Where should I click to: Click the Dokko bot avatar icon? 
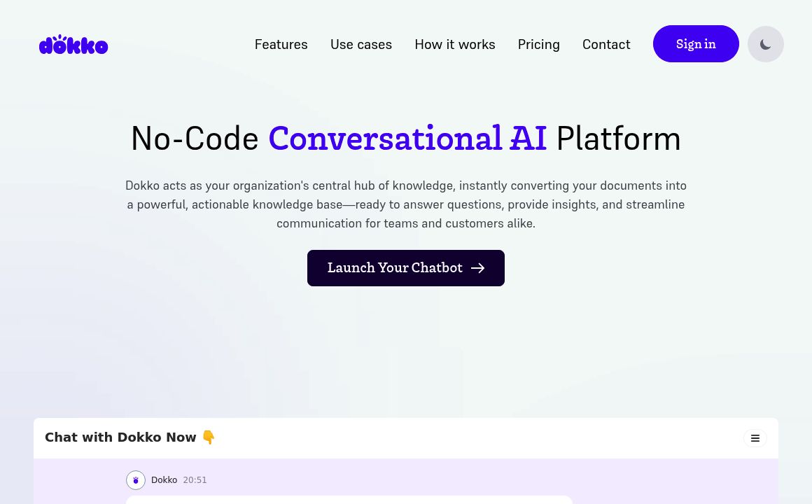click(x=136, y=480)
